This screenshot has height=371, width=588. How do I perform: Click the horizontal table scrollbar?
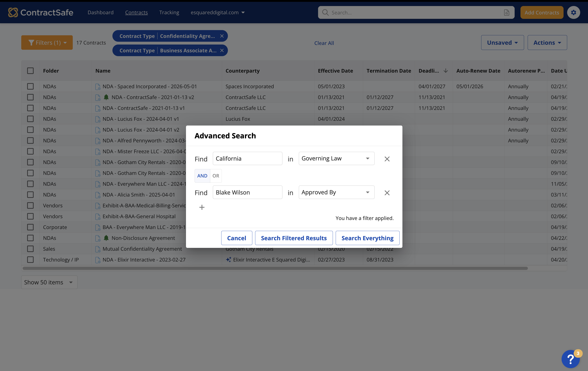click(x=275, y=268)
